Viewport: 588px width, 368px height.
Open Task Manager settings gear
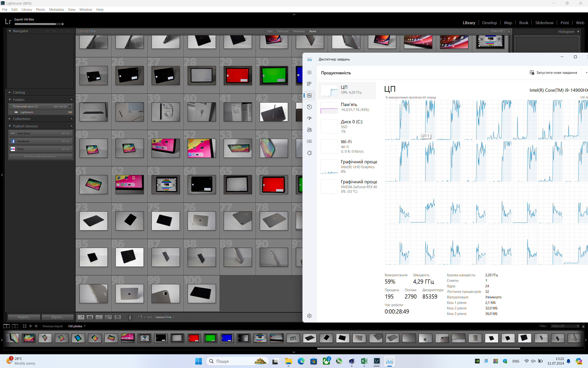coord(309,316)
